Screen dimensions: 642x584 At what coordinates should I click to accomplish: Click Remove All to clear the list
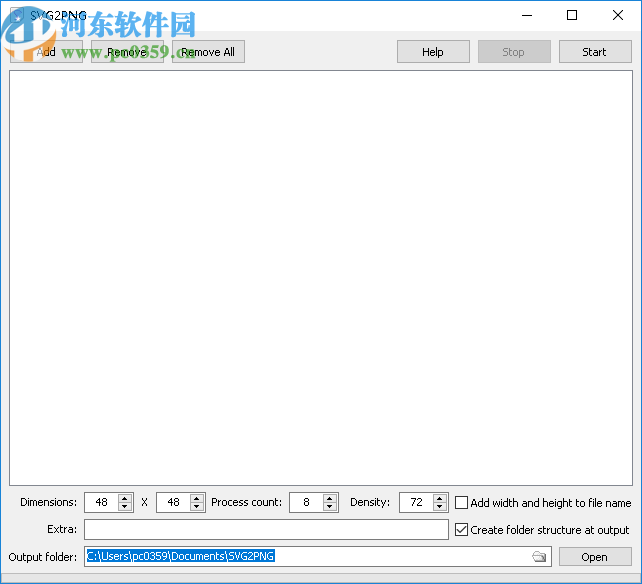(208, 52)
